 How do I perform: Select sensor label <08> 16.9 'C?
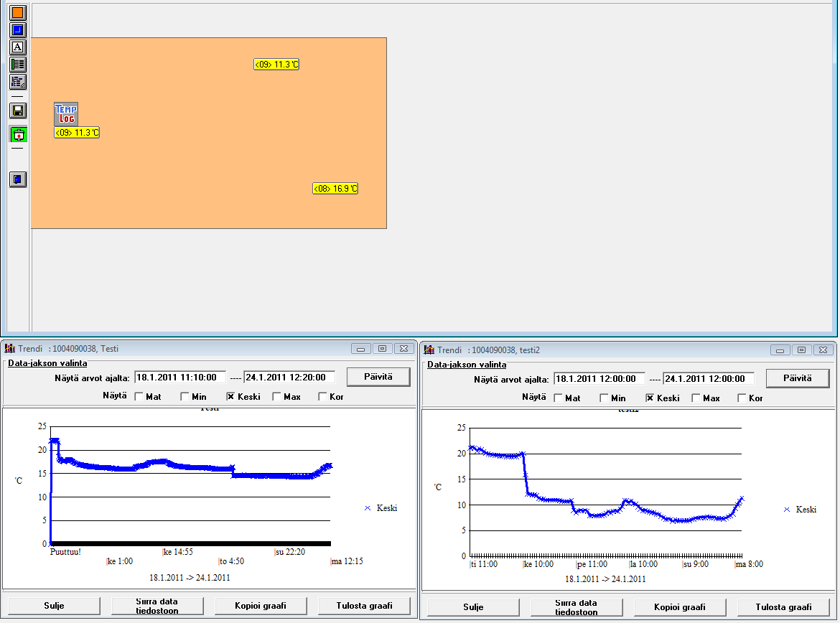click(335, 189)
